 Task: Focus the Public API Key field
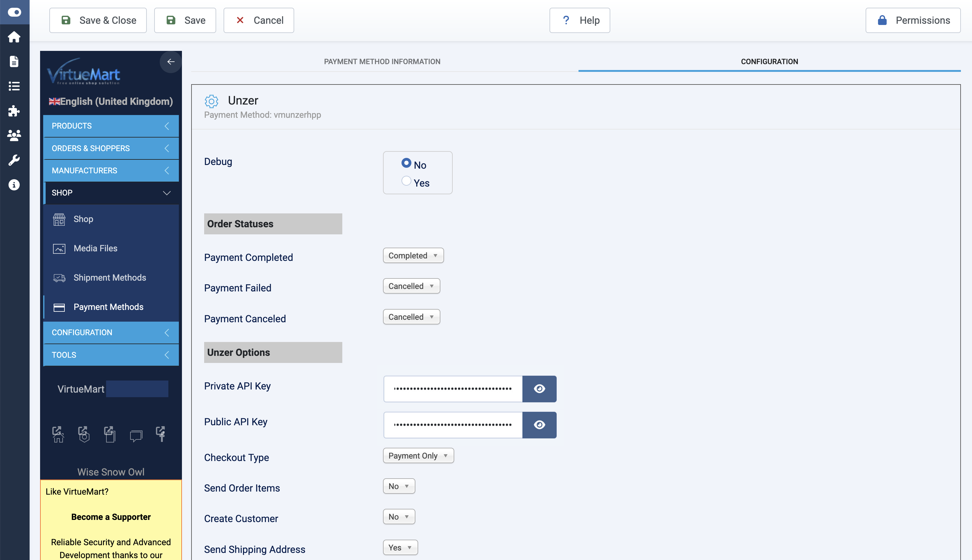click(x=453, y=425)
